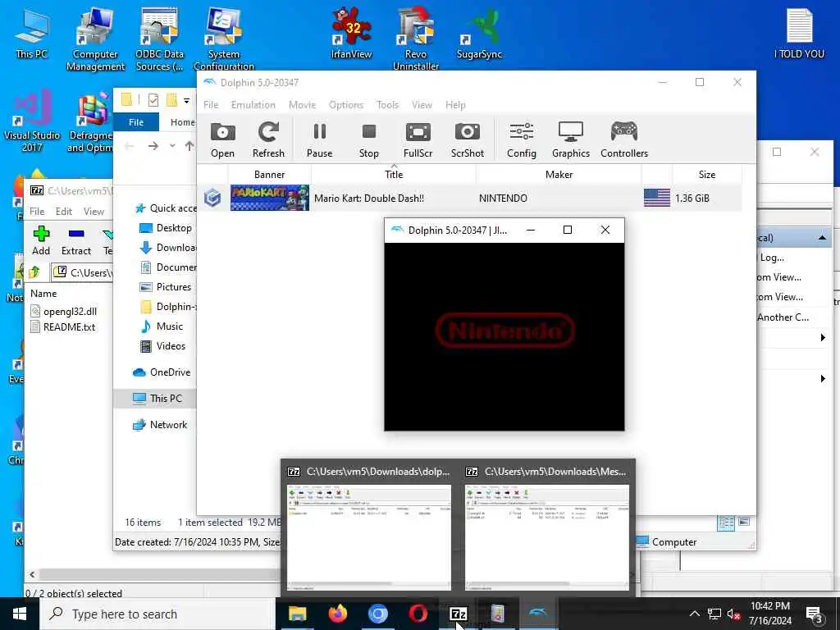This screenshot has height=630, width=840.
Task: Click the GameCube platform icon in game row
Action: pos(212,198)
